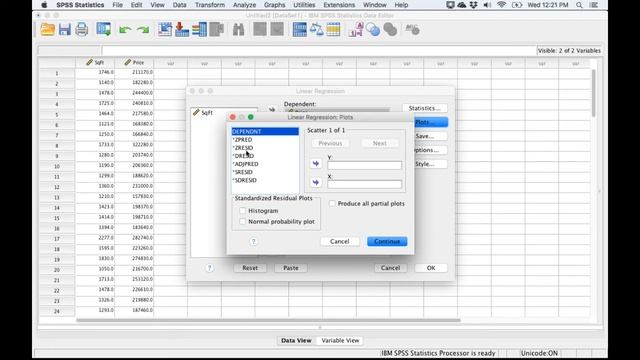The height and width of the screenshot is (360, 640).
Task: Open Spotlight search in menu bar
Action: pyautogui.click(x=579, y=5)
